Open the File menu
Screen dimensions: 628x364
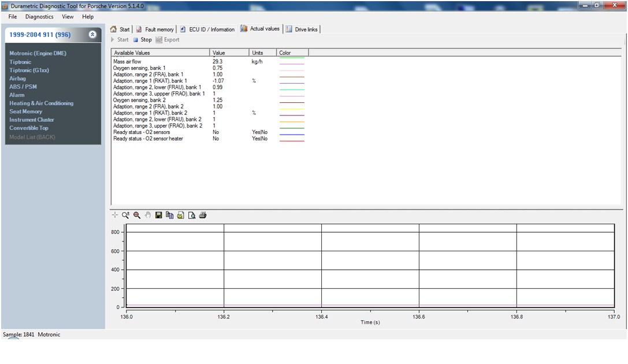(13, 17)
